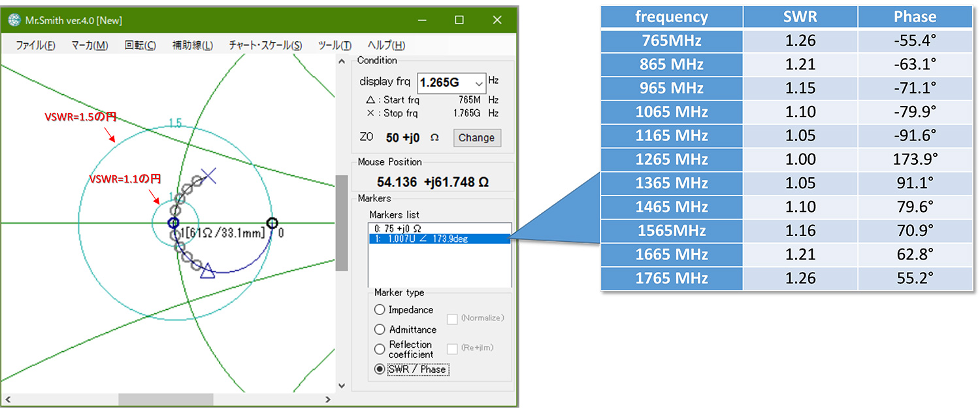Open the チャート・スケール(S) menu
The height and width of the screenshot is (408, 980).
(x=265, y=45)
